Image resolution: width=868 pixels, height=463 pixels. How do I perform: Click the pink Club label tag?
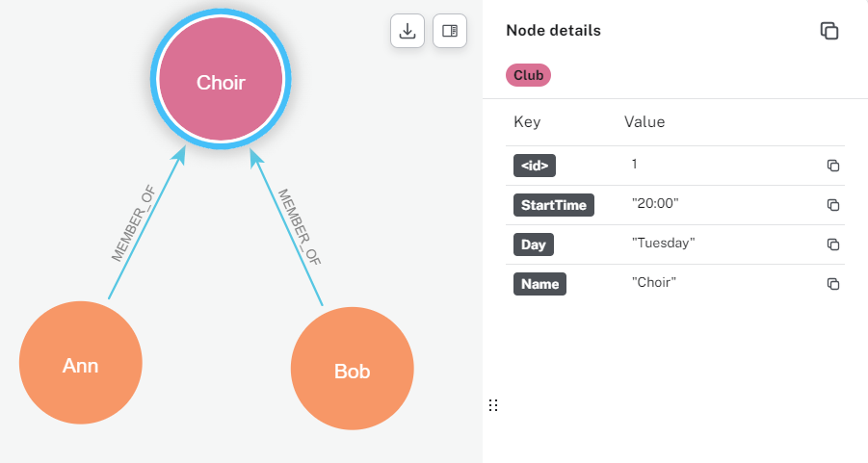tap(528, 75)
